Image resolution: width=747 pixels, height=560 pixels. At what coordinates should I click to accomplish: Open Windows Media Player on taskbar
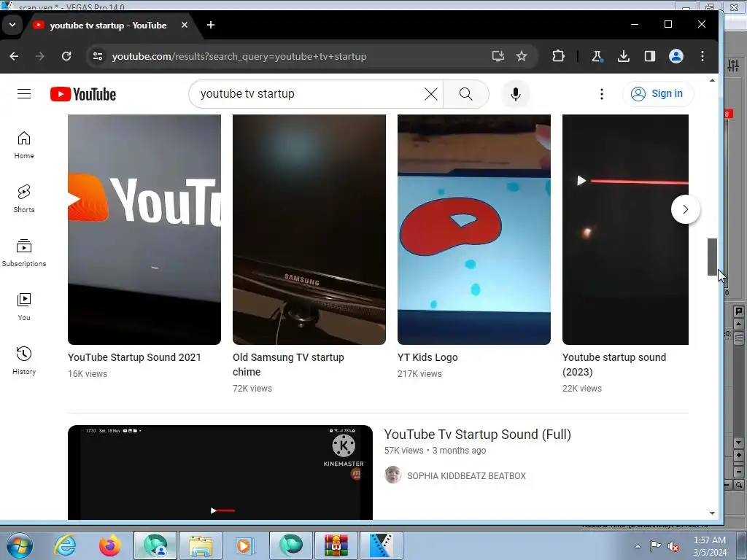(246, 545)
